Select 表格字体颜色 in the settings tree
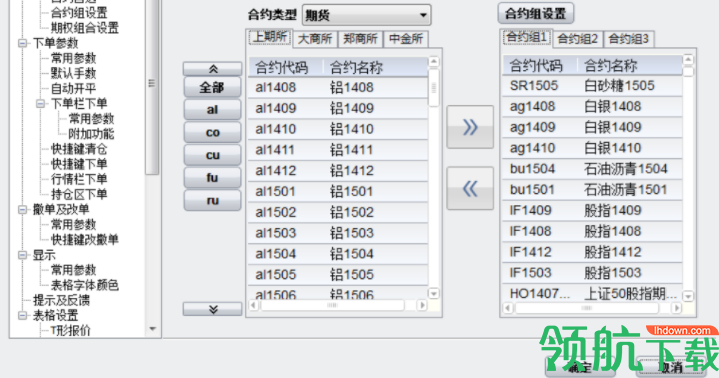This screenshot has width=719, height=378. [x=84, y=285]
